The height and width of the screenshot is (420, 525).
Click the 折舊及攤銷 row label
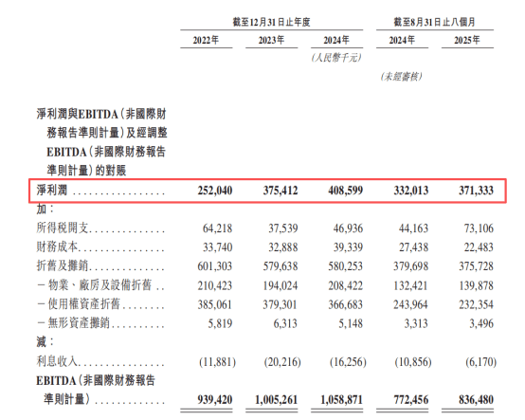coord(63,265)
